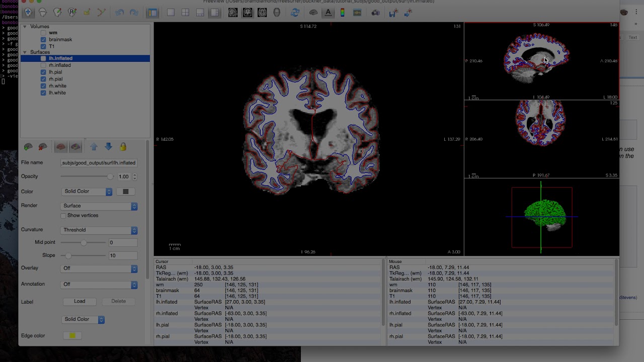Collapse the Volumes tree group
The width and height of the screenshot is (644, 362).
25,27
